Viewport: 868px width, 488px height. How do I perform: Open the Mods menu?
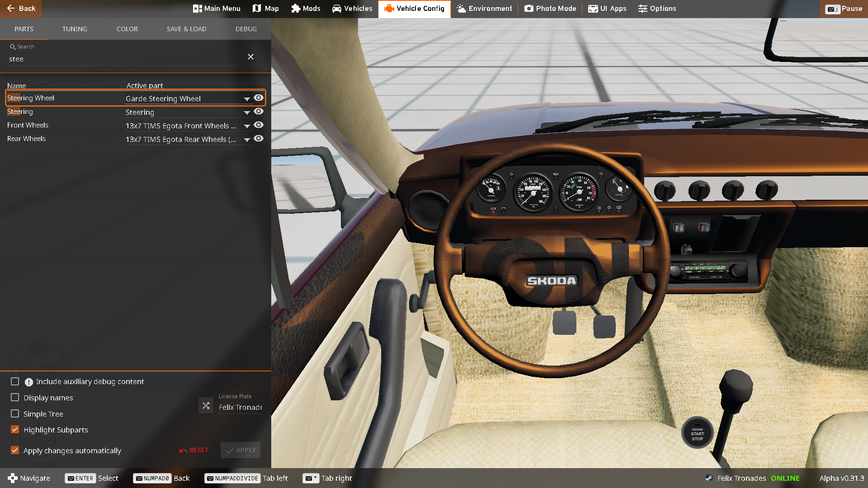(306, 9)
